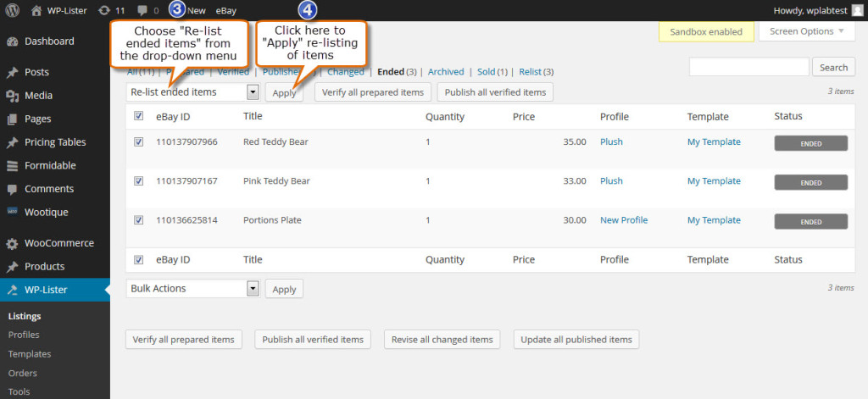Image resolution: width=868 pixels, height=399 pixels.
Task: Click the ENDED status of Red Teddy Bear
Action: tap(811, 143)
